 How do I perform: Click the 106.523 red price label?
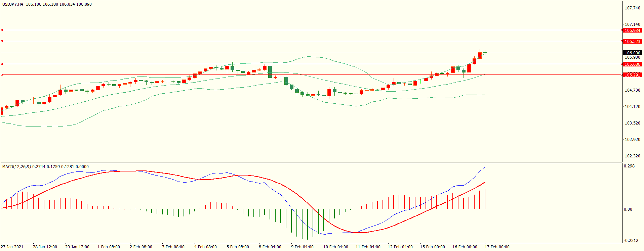coord(632,41)
